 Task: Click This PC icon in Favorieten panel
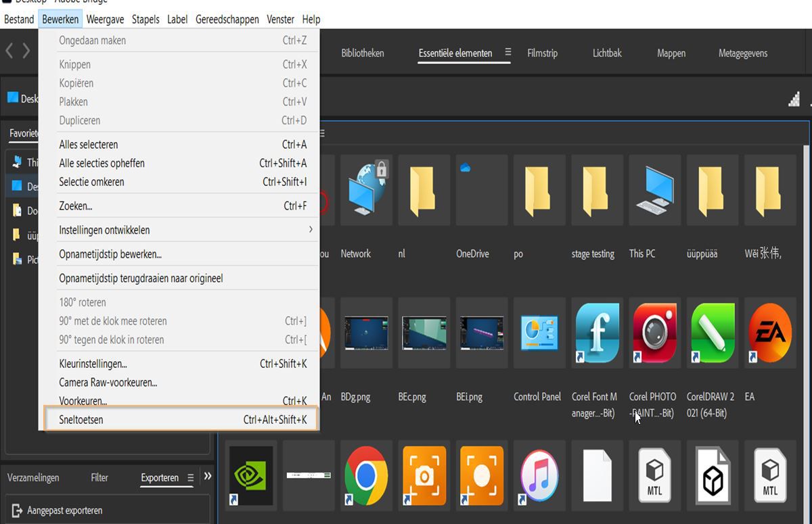pos(17,162)
